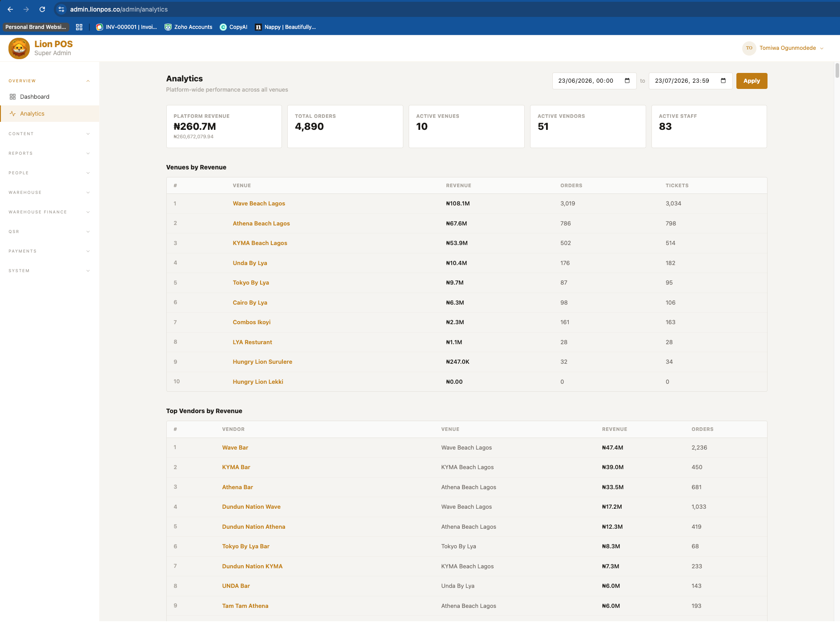Viewport: 840px width, 623px height.
Task: Click the end date input field
Action: [x=690, y=81]
